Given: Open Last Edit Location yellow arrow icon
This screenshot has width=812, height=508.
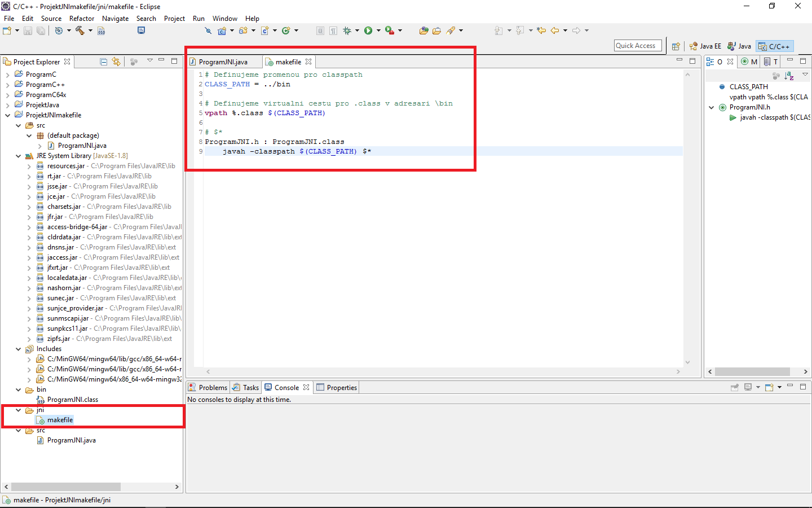Looking at the screenshot, I should point(541,31).
